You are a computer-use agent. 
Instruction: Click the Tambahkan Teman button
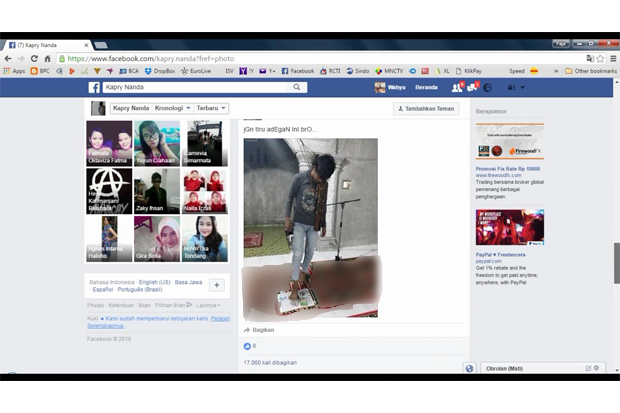pos(426,108)
